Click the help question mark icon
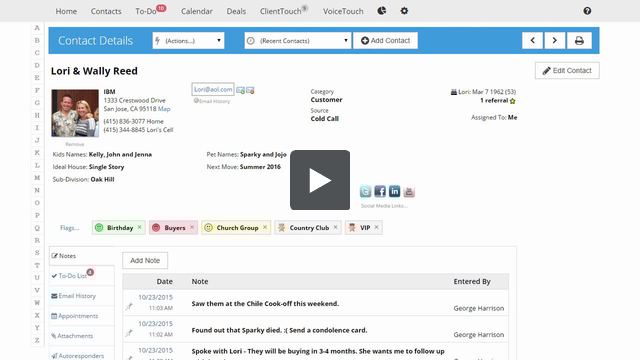 pyautogui.click(x=587, y=11)
